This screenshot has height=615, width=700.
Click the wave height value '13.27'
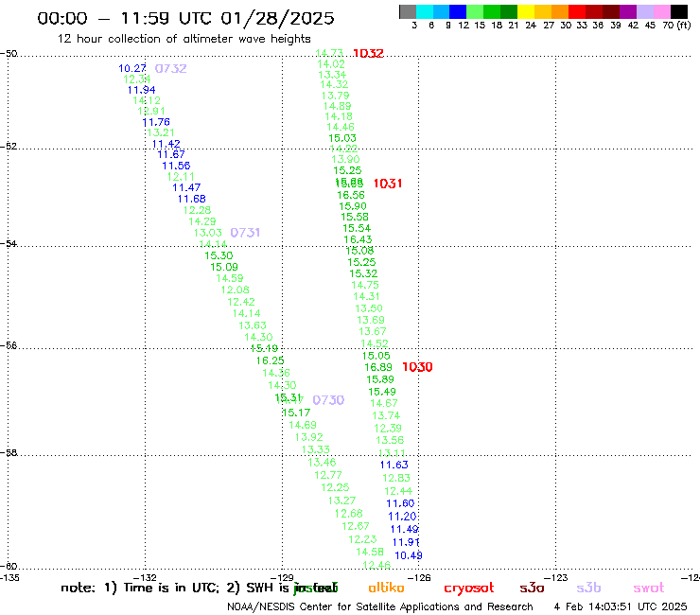coord(342,501)
